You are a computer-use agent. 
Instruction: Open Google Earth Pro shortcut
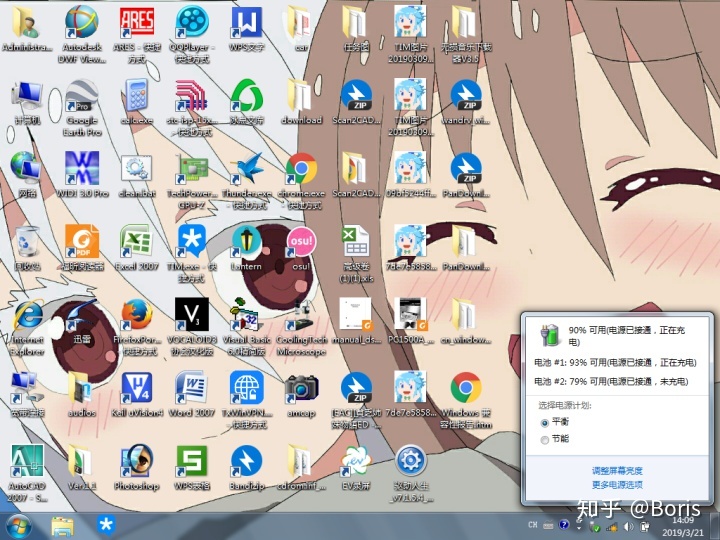point(82,96)
